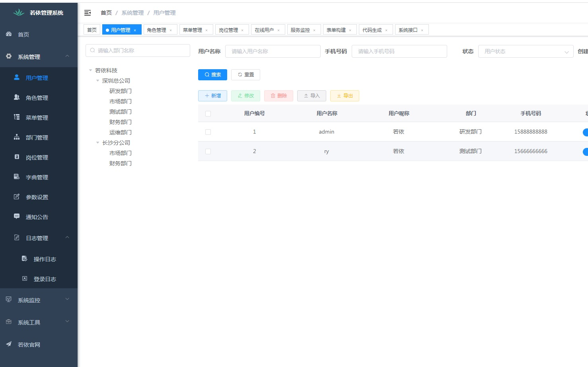Check the checkbox for user ry
This screenshot has width=588, height=367.
pyautogui.click(x=208, y=151)
